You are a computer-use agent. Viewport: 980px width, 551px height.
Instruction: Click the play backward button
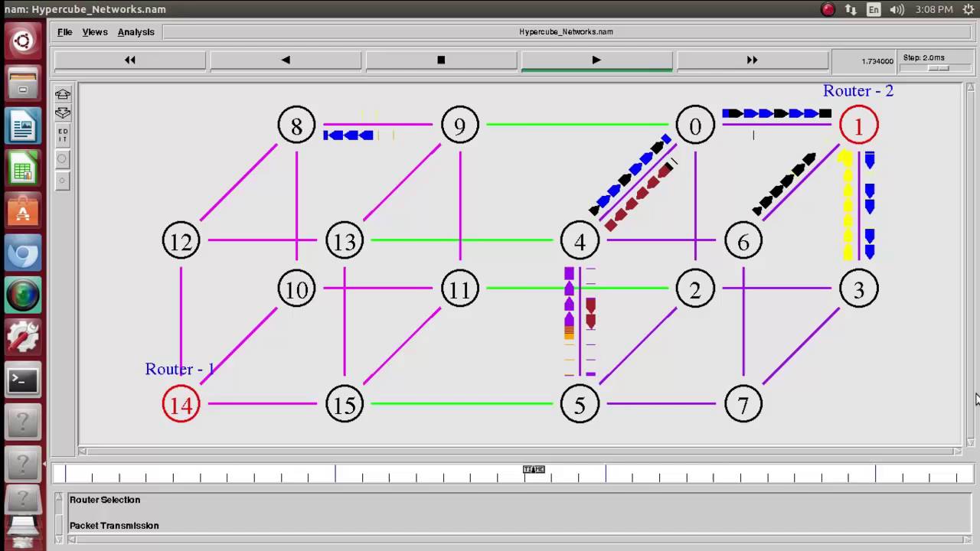[x=286, y=60]
